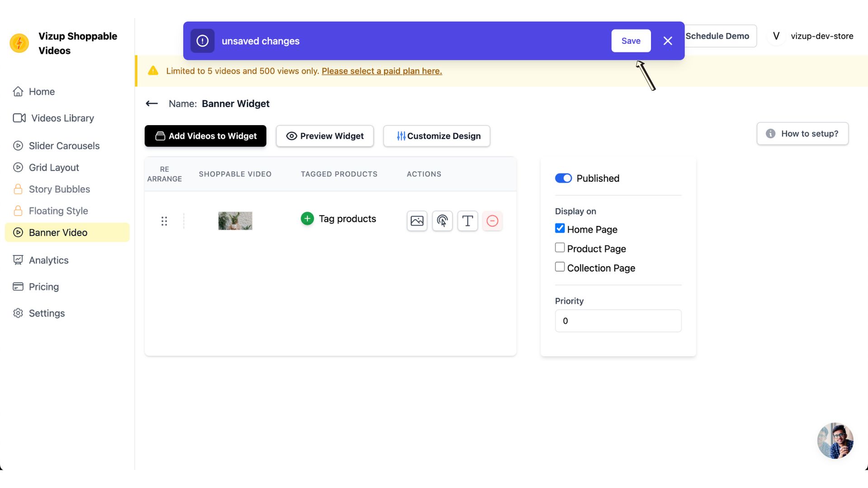Click the green plus Tag products icon
Viewport: 868px width, 488px height.
click(307, 219)
